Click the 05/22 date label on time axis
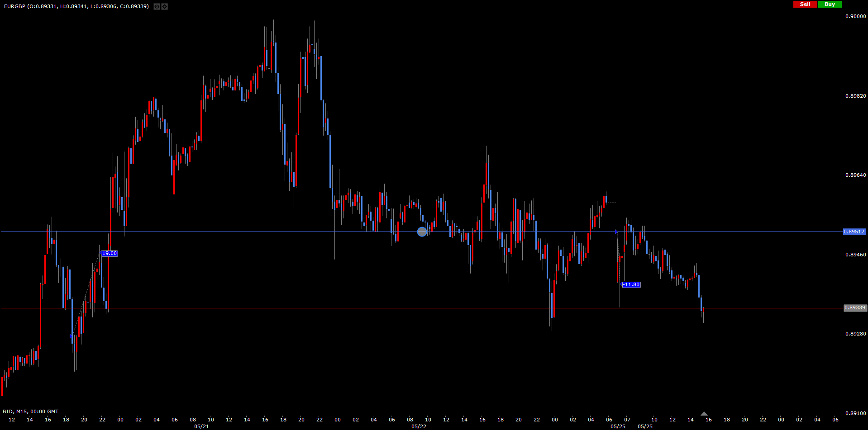The width and height of the screenshot is (868, 430). [x=419, y=426]
